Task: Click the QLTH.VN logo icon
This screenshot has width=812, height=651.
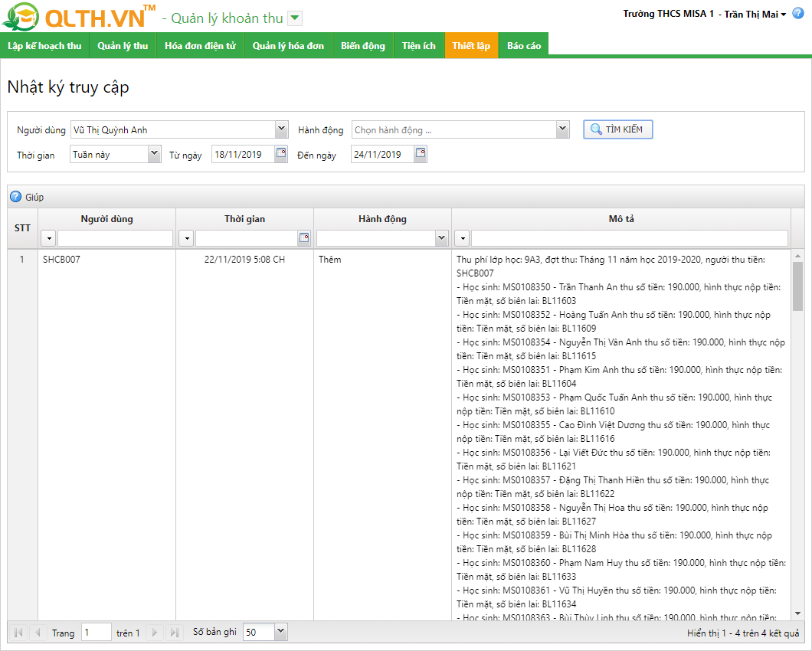Action: click(21, 17)
